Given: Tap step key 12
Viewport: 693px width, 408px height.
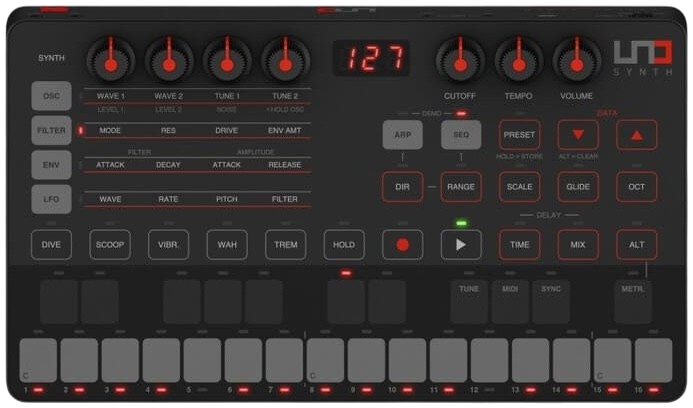Looking at the screenshot, I should pyautogui.click(x=490, y=360).
